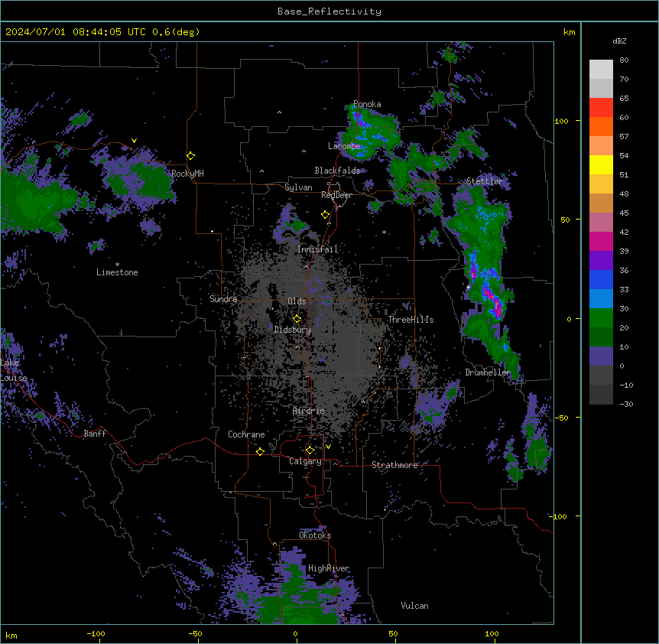This screenshot has height=644, width=659.
Task: Pick the light gray 80 dBZ legend swatch
Action: 601,70
